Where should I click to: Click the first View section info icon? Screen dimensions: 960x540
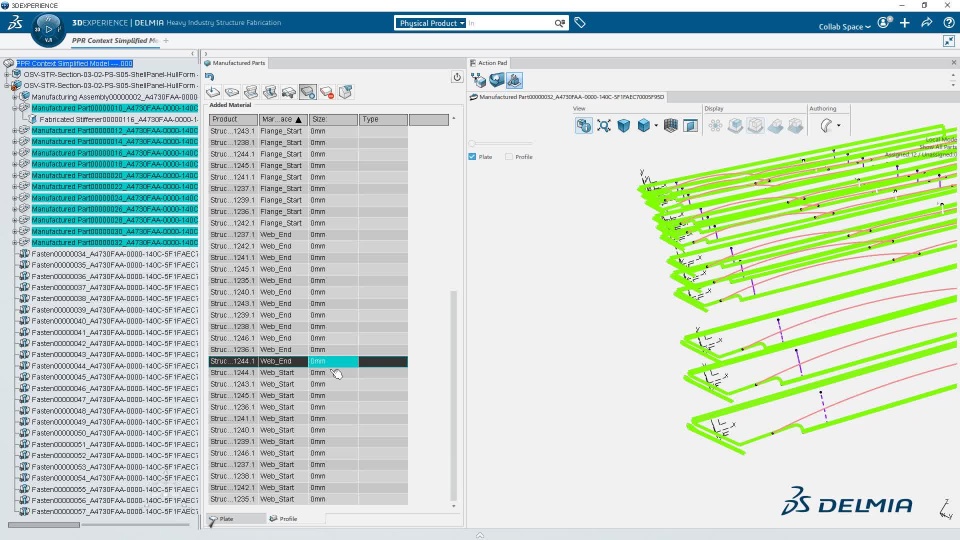583,126
